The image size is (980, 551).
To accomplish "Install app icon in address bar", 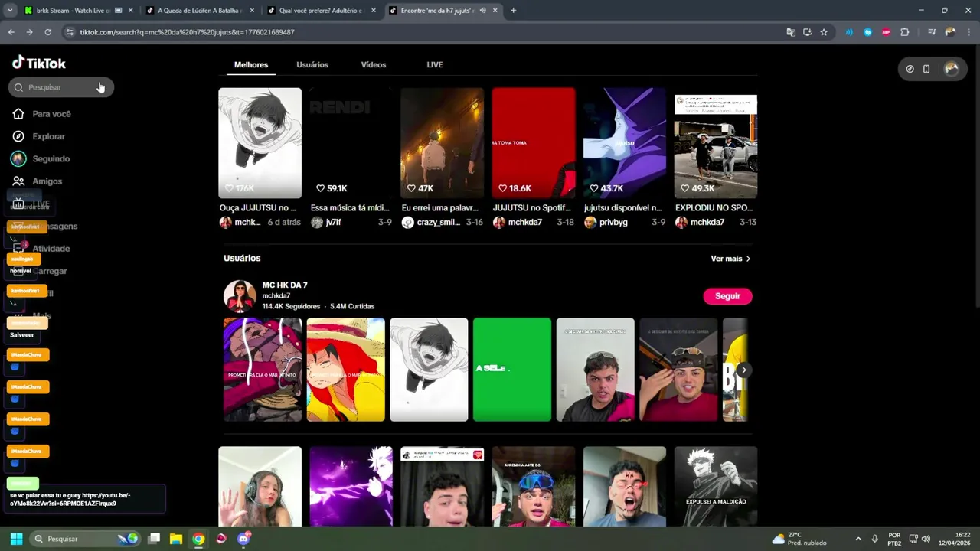I will [x=807, y=32].
